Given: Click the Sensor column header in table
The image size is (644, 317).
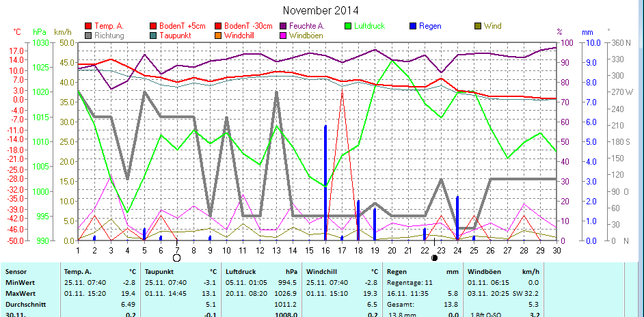Looking at the screenshot, I should coord(18,271).
